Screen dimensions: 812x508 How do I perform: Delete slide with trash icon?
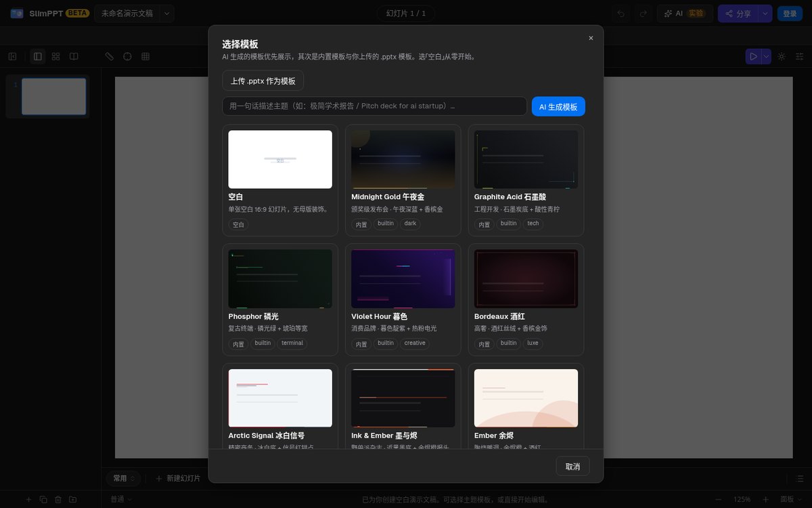click(58, 499)
